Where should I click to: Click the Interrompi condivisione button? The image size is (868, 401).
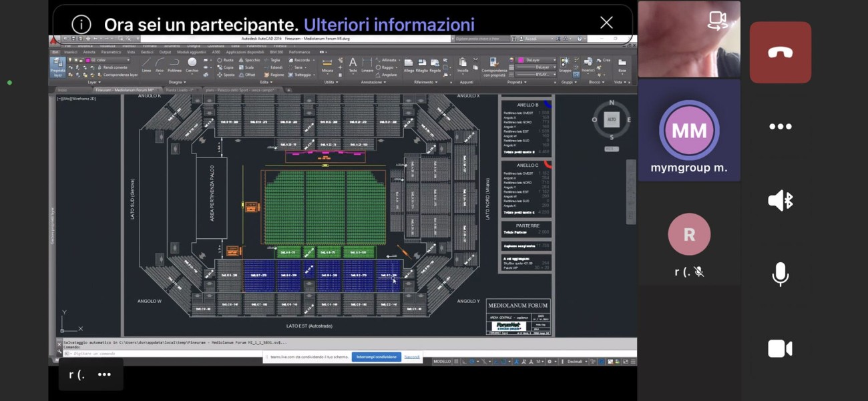click(376, 357)
